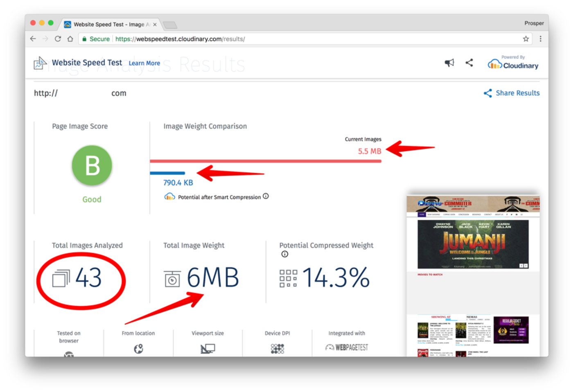
Task: Reload the page
Action: coord(58,39)
